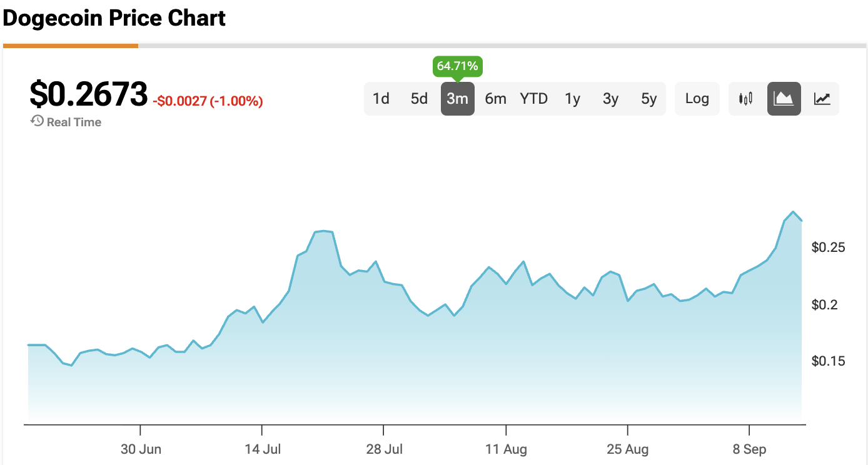Click the Real Time clock icon
The height and width of the screenshot is (465, 868).
36,121
